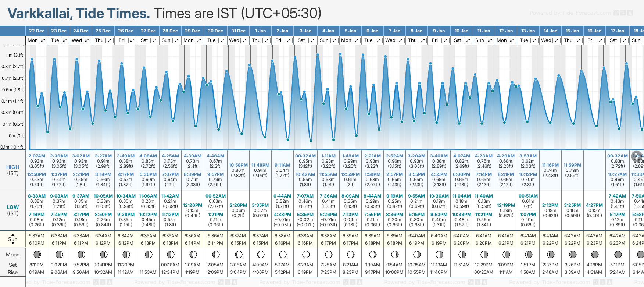This screenshot has width=644, height=287.
Task: Click the HIGH (IST) row label
Action: tap(13, 170)
